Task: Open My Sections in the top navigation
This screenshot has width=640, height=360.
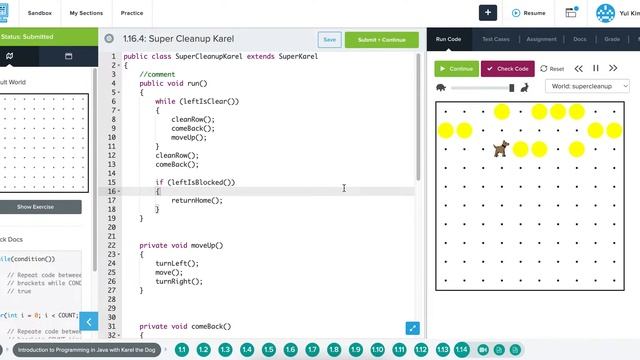Action: coord(86,13)
